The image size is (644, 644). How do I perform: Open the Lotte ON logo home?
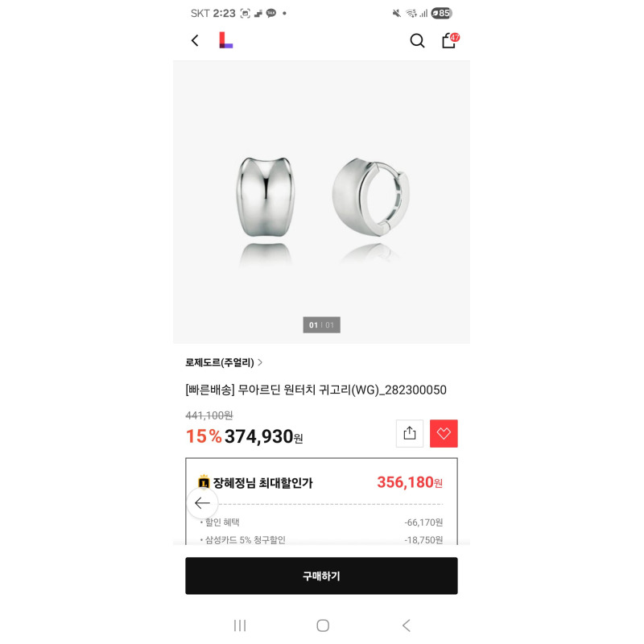click(226, 40)
